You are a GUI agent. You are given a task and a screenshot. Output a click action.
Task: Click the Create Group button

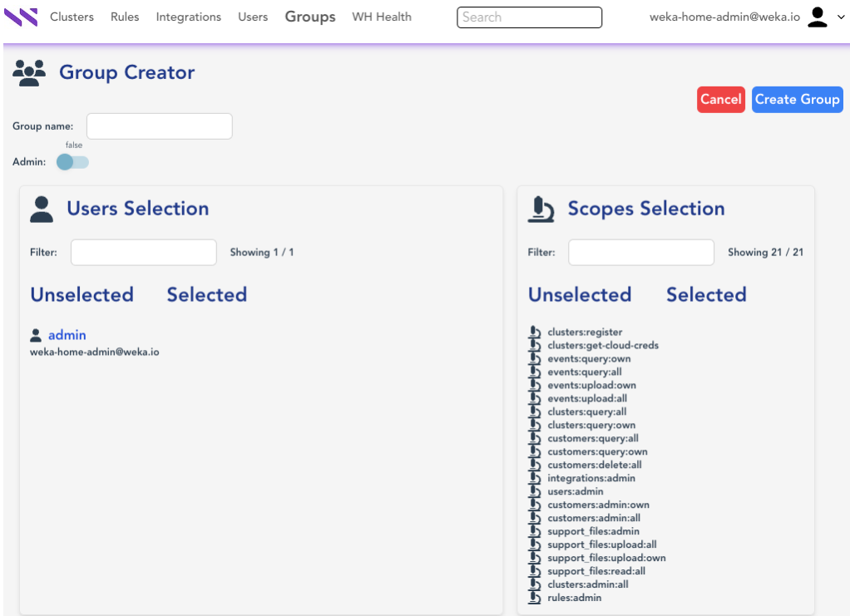click(x=797, y=99)
